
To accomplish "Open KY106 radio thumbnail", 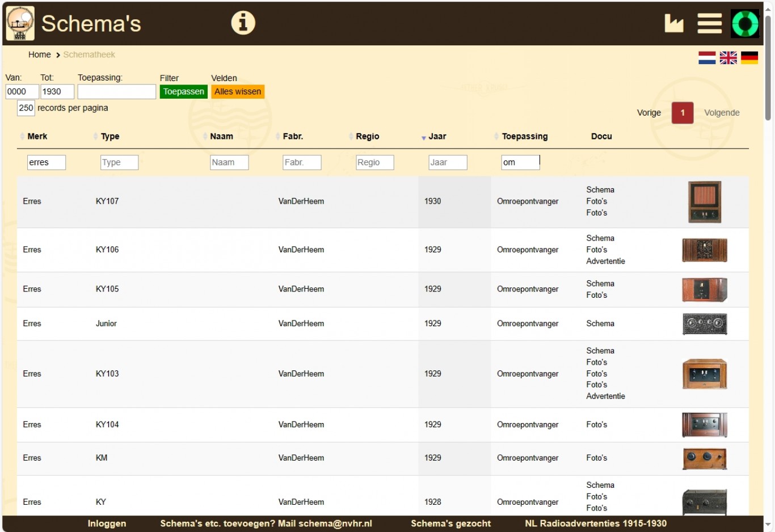I will pyautogui.click(x=705, y=250).
